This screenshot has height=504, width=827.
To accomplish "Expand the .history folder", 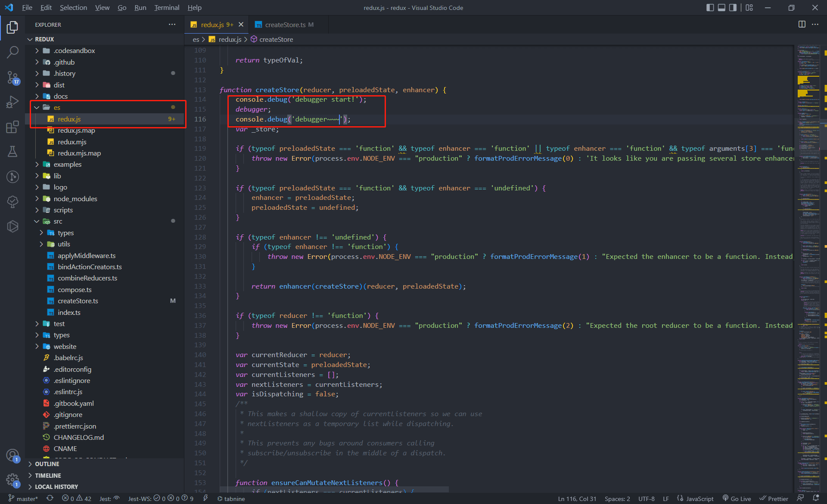I will pos(105,73).
